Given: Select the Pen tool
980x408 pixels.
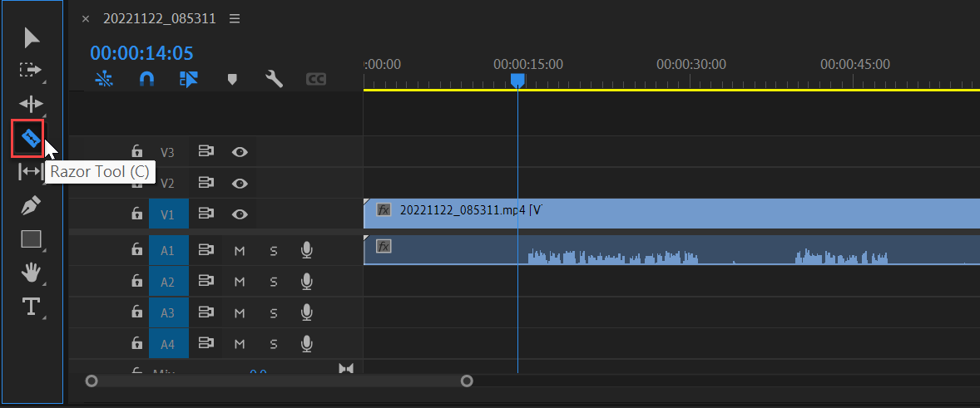Looking at the screenshot, I should tap(31, 206).
